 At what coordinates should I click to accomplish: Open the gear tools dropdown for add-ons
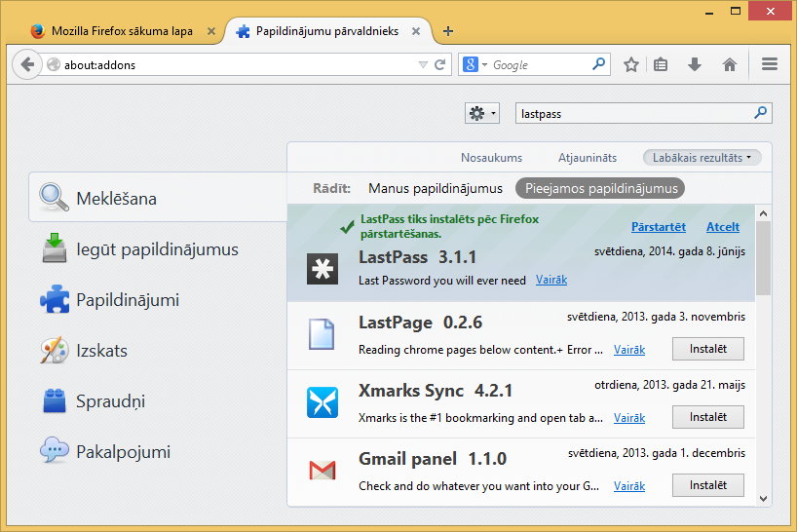pyautogui.click(x=482, y=113)
